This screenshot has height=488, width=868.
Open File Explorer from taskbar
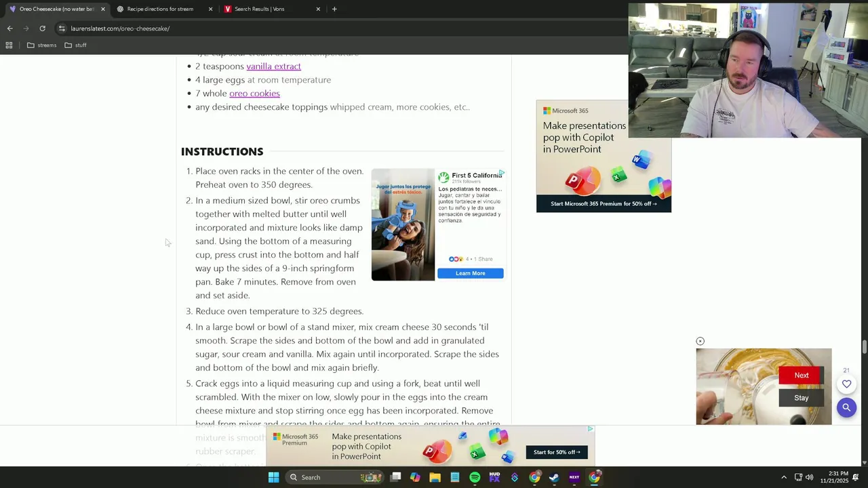point(435,477)
